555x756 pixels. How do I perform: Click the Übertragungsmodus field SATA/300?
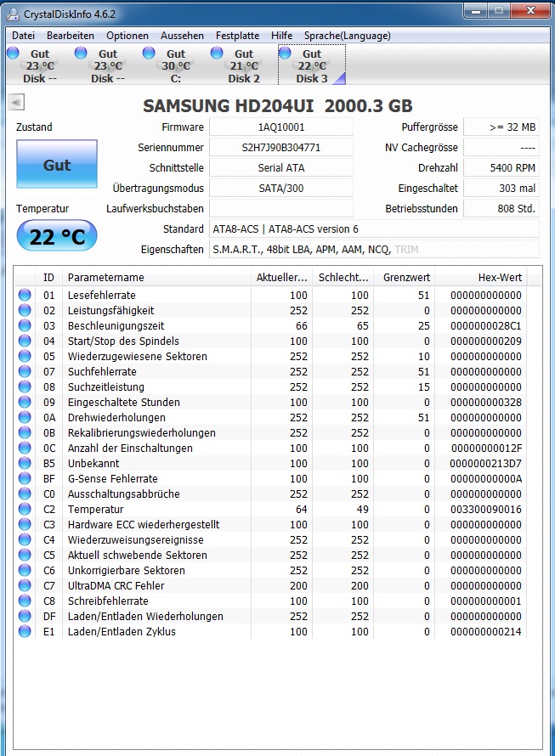[281, 188]
